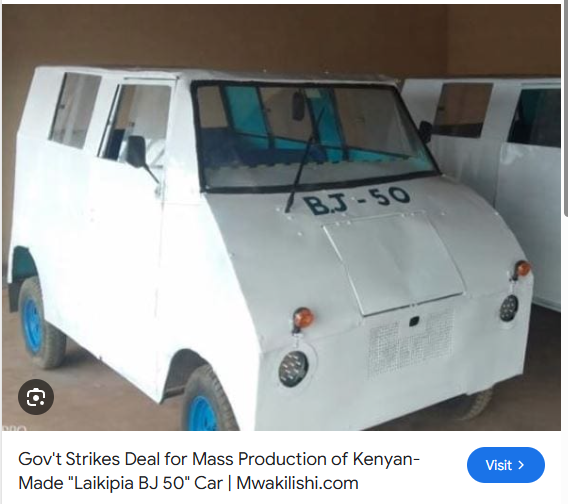This screenshot has width=568, height=504.
Task: Click the car's windshield in the photo
Action: tap(312, 136)
